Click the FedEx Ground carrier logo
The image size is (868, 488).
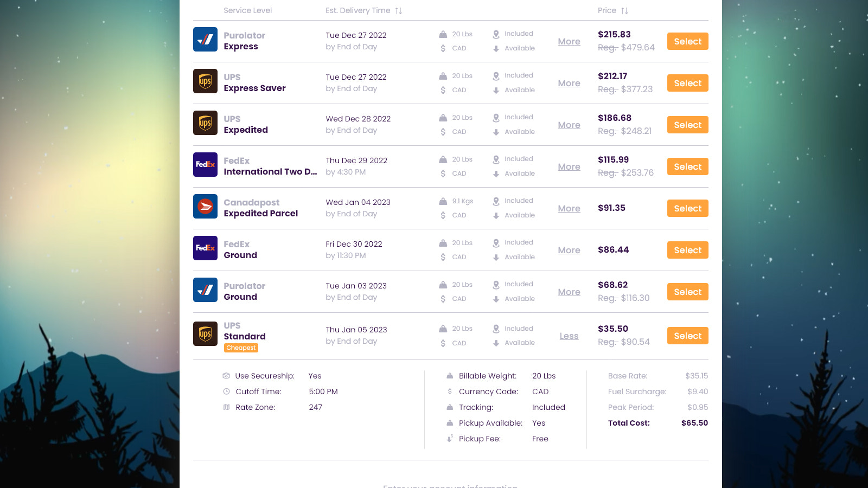click(205, 248)
